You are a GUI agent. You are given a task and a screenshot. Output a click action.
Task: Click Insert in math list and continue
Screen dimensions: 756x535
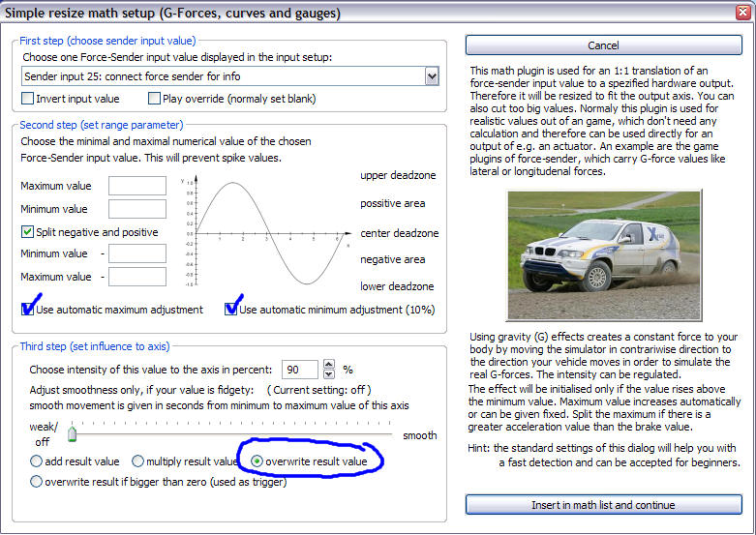pos(604,505)
